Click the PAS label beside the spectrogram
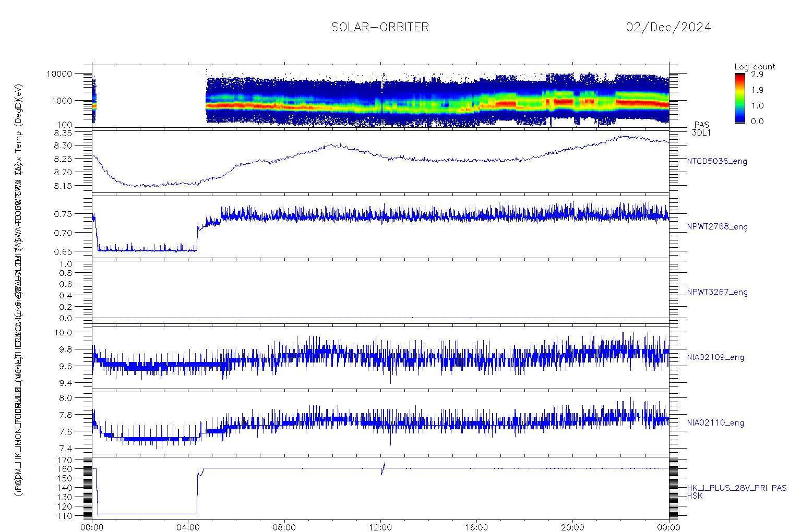Viewport: 789px width, 532px height. coord(701,125)
